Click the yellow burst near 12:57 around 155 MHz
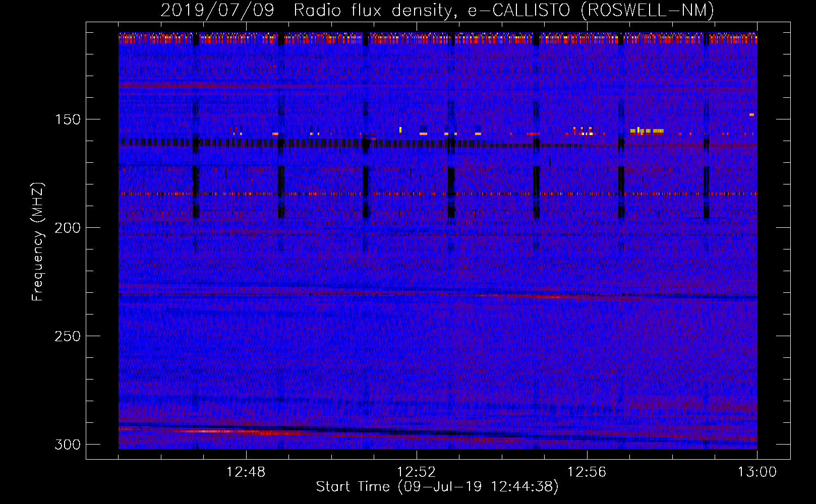The image size is (816, 504). pos(647,131)
